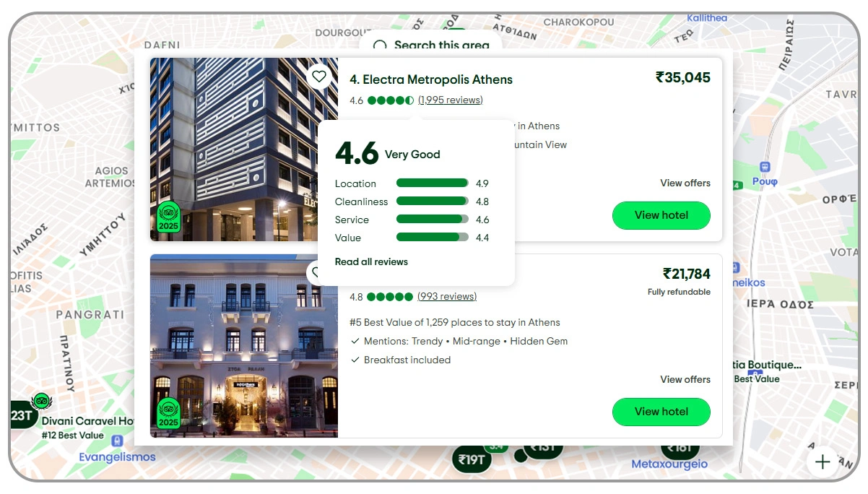Select the ₹19T price marker on the map

[x=471, y=458]
